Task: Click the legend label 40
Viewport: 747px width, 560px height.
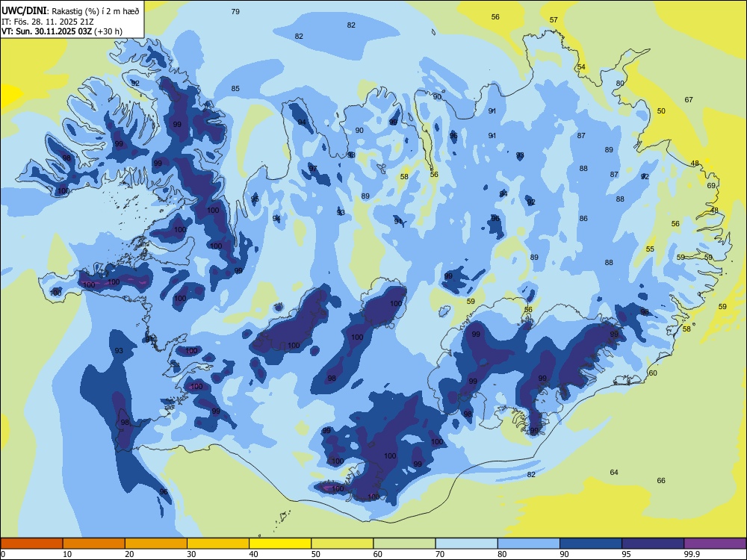Action: 254,554
